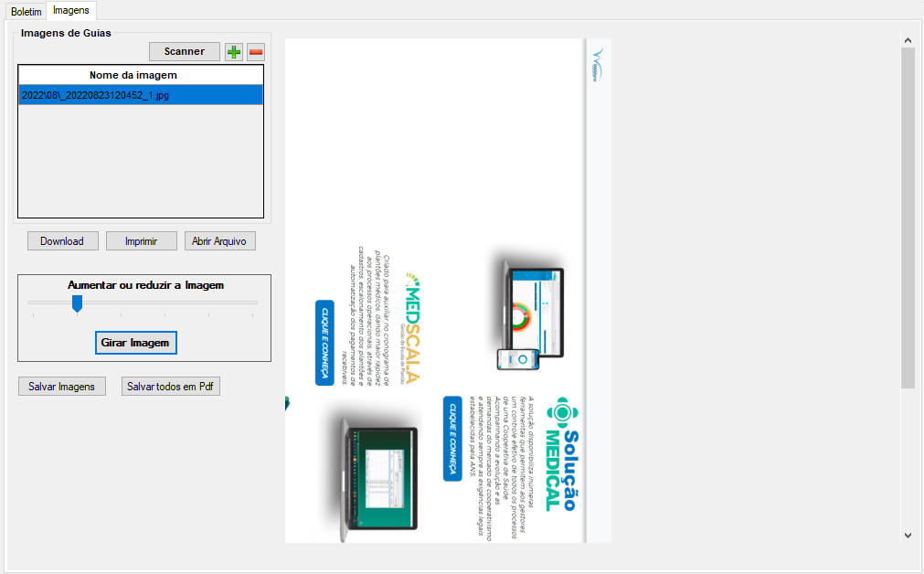Select the 20220823120452_1.jpg list entry

(140, 95)
